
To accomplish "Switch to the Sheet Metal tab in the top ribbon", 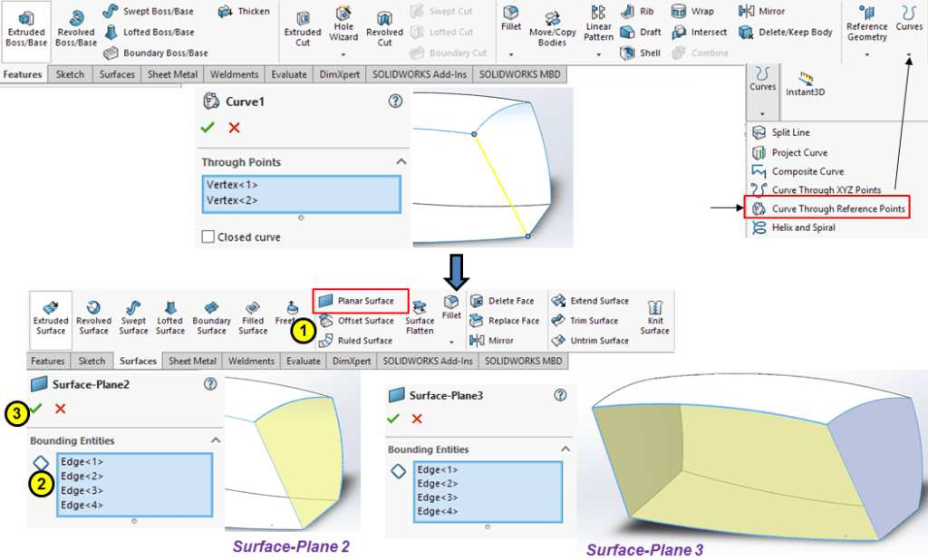I will 172,74.
